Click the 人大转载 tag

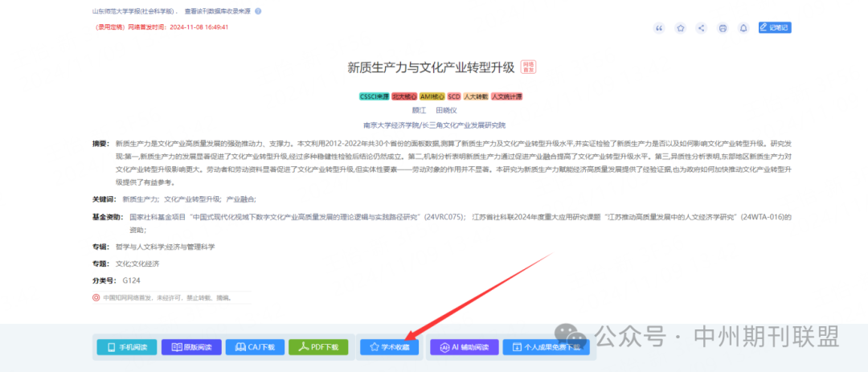[476, 96]
